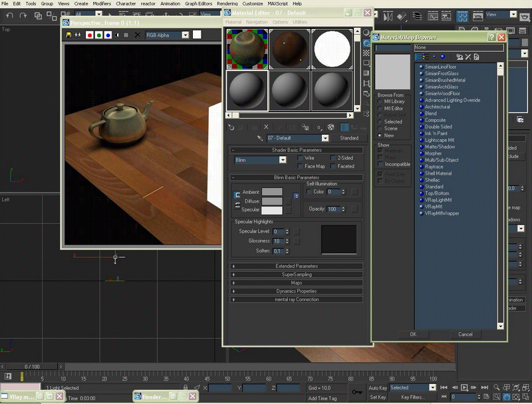The height and width of the screenshot is (404, 532).
Task: Toggle the red channel in render window
Action: pyautogui.click(x=90, y=35)
